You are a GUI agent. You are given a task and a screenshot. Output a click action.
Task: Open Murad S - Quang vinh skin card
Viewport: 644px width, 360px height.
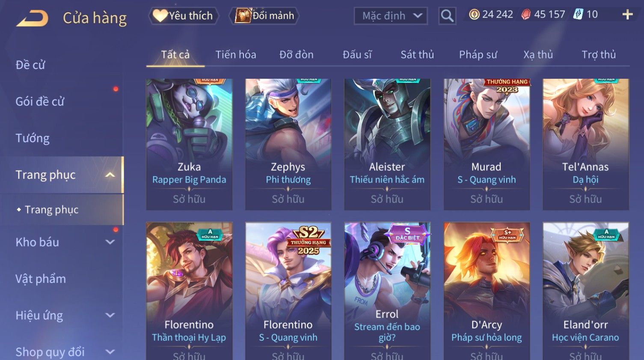coord(487,144)
